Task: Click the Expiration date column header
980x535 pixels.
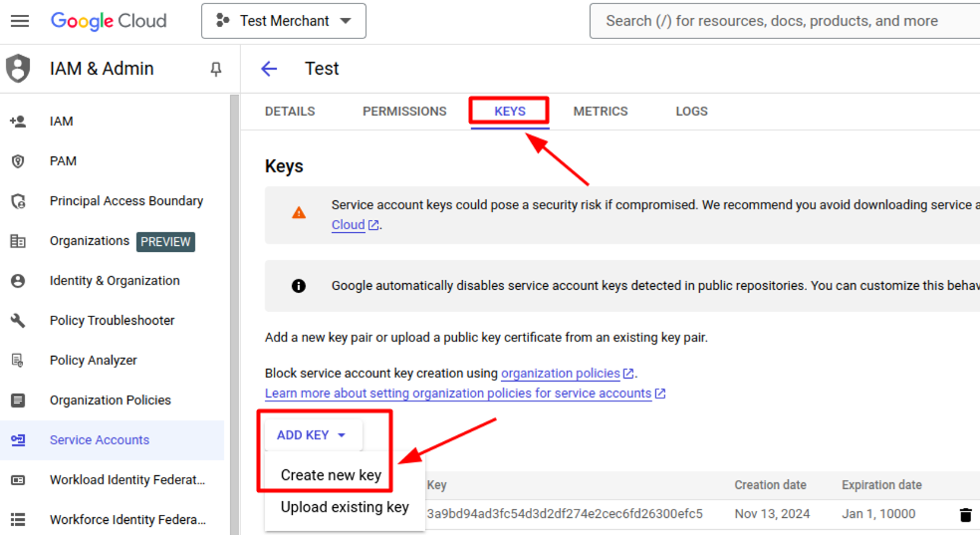Action: click(x=881, y=485)
